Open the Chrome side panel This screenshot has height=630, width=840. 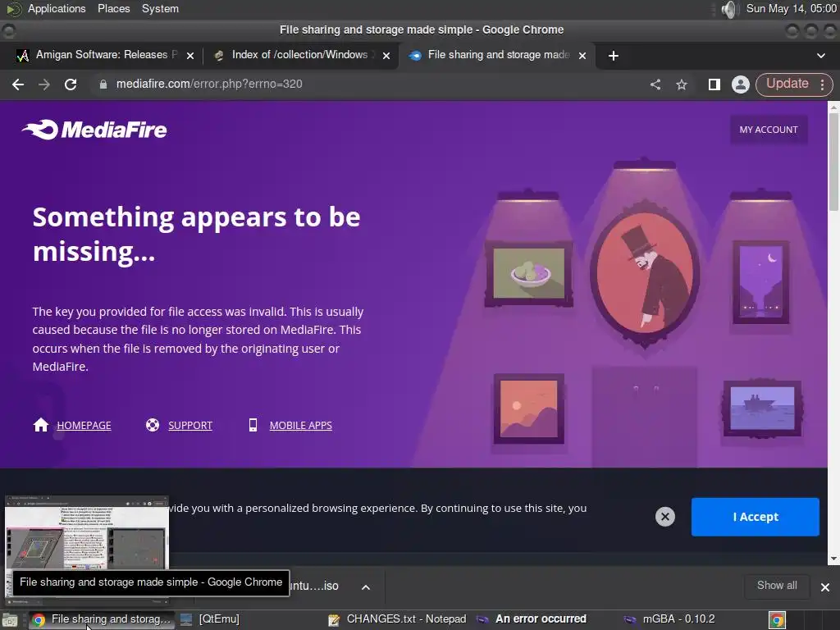tap(714, 84)
